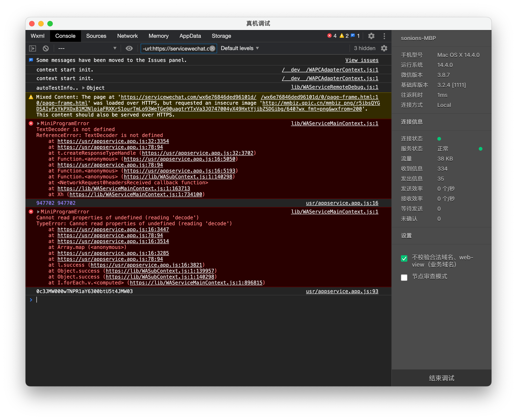Open the Default levels dropdown

240,48
